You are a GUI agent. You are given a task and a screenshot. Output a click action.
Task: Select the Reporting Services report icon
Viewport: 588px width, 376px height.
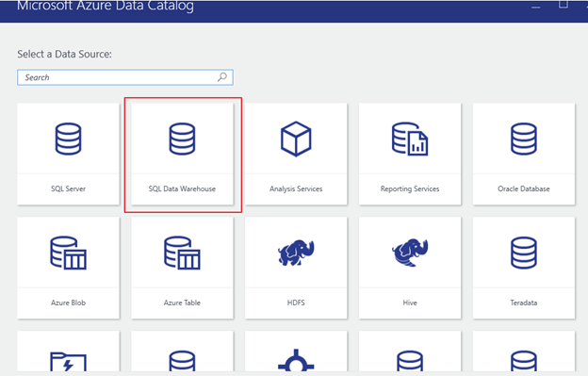point(410,139)
